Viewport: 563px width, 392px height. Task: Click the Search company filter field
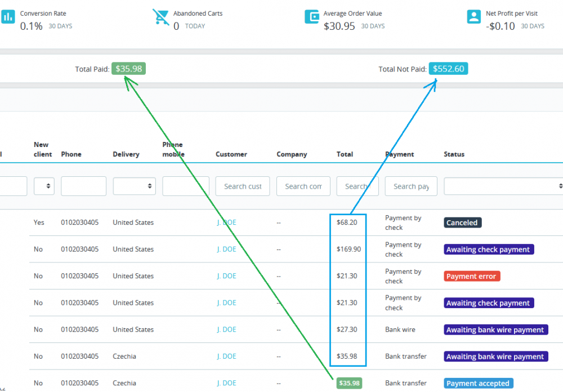(x=303, y=186)
